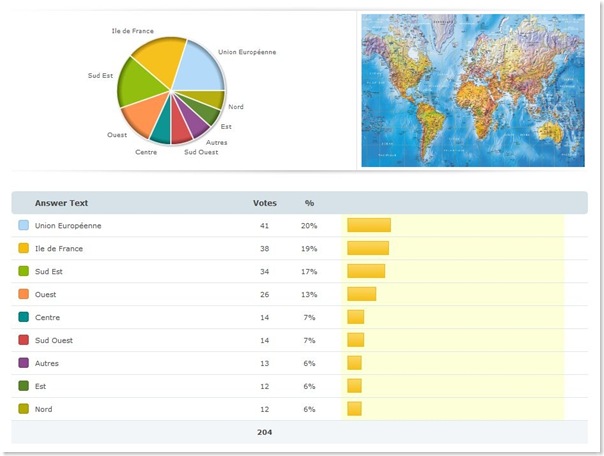Click the 'Union Européenne' table row label
This screenshot has height=456, width=604.
tap(68, 226)
